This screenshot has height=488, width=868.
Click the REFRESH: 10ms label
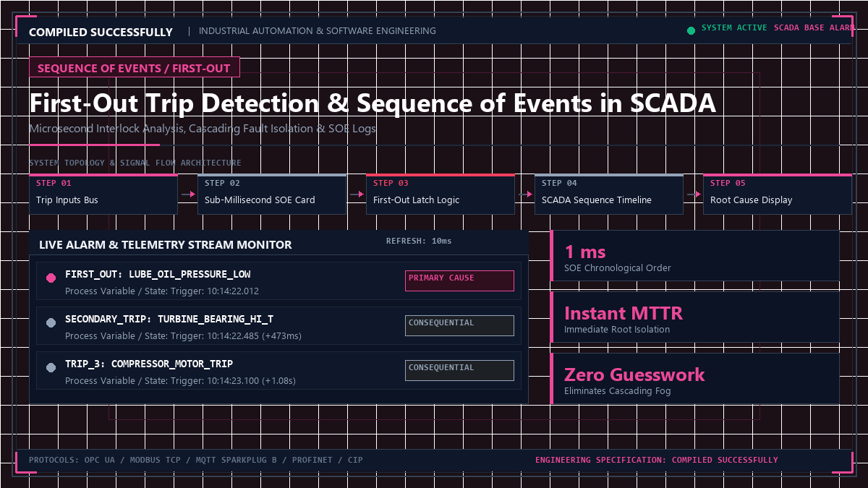point(419,241)
